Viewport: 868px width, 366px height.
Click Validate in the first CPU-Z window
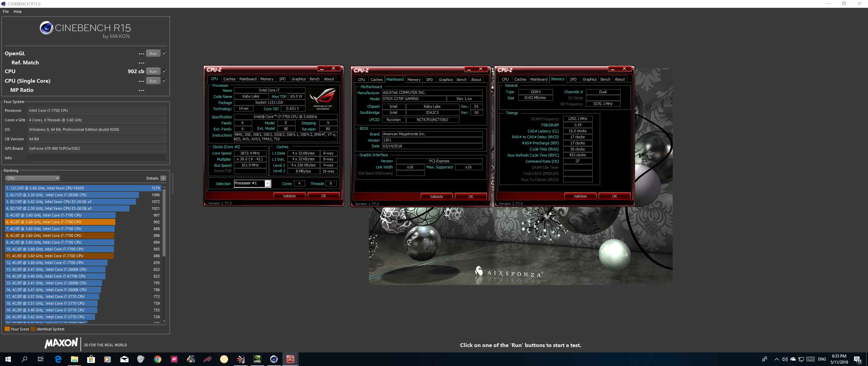click(289, 196)
